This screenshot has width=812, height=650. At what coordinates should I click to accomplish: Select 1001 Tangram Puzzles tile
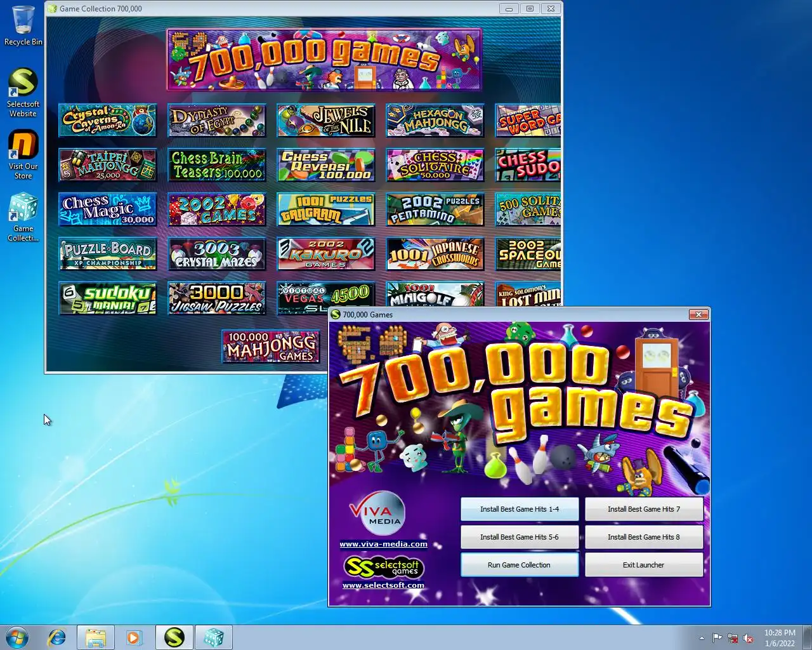tap(325, 209)
